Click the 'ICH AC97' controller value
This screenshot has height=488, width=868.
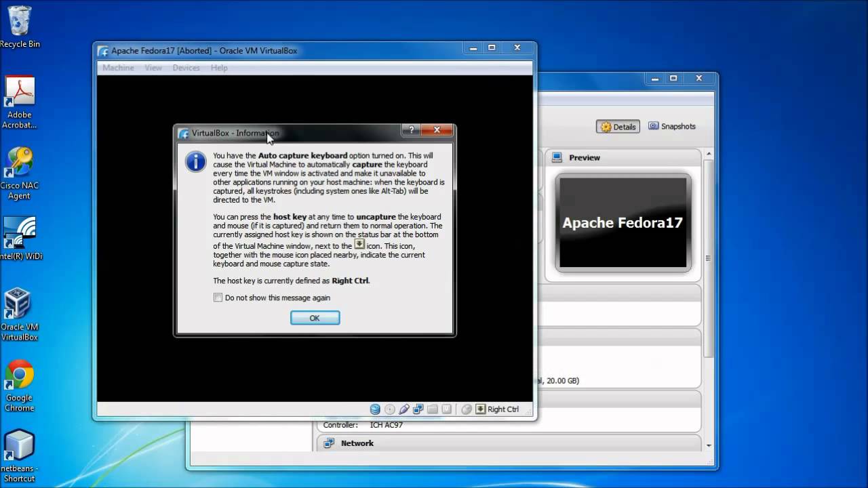387,425
